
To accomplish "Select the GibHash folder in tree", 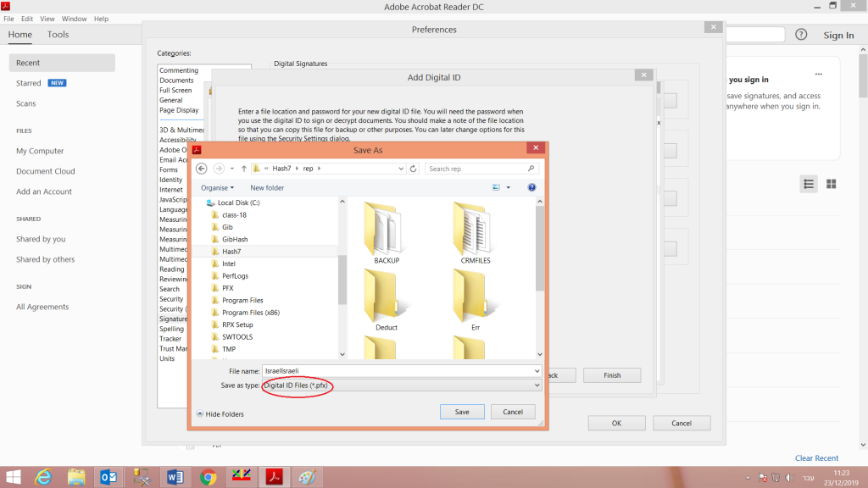I will [235, 239].
